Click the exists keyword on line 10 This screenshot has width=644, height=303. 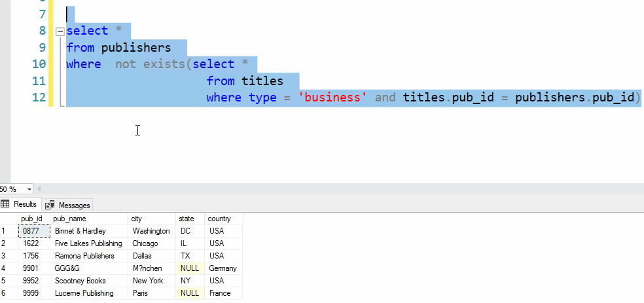click(164, 64)
